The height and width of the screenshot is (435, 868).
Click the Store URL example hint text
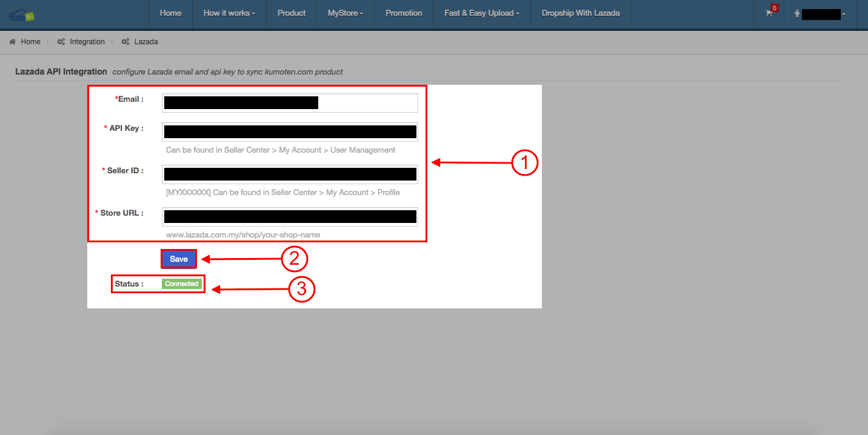tap(243, 234)
